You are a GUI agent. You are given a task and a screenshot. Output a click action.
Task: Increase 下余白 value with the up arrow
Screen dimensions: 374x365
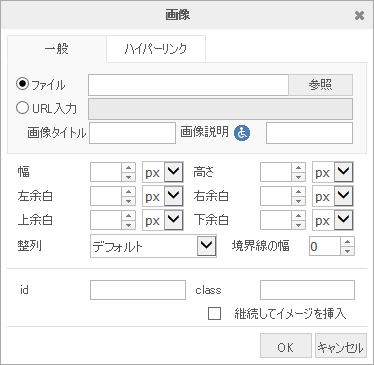[x=298, y=216]
